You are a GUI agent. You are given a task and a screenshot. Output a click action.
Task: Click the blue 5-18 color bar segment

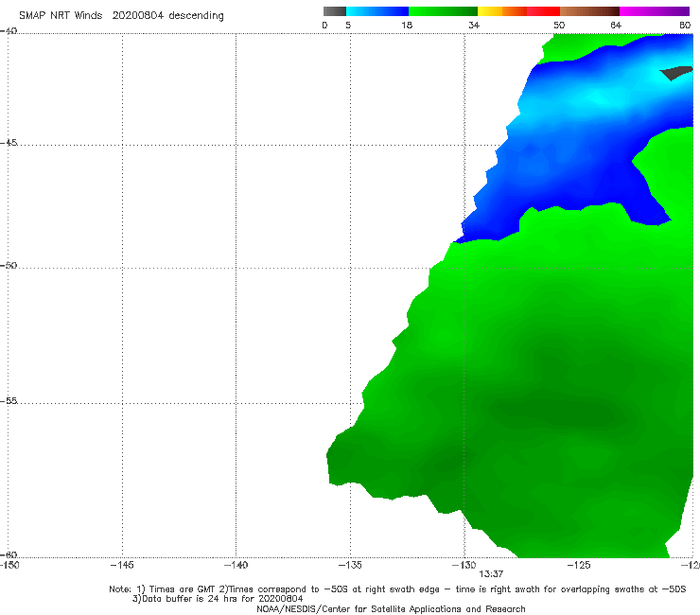click(377, 11)
